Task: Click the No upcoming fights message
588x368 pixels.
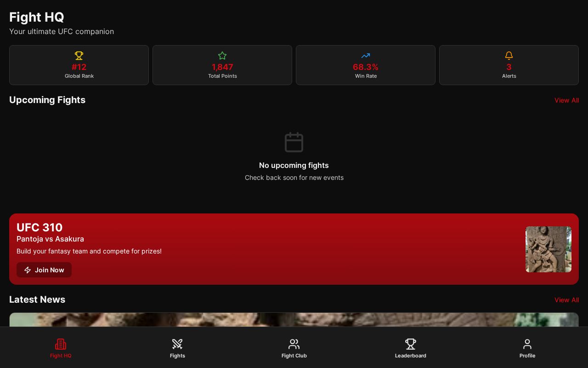Action: 294,166
